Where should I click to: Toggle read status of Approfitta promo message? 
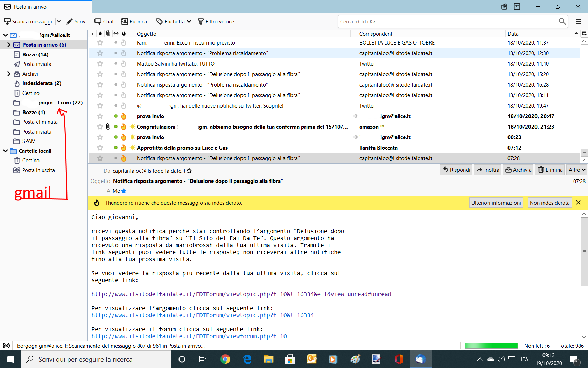click(116, 148)
